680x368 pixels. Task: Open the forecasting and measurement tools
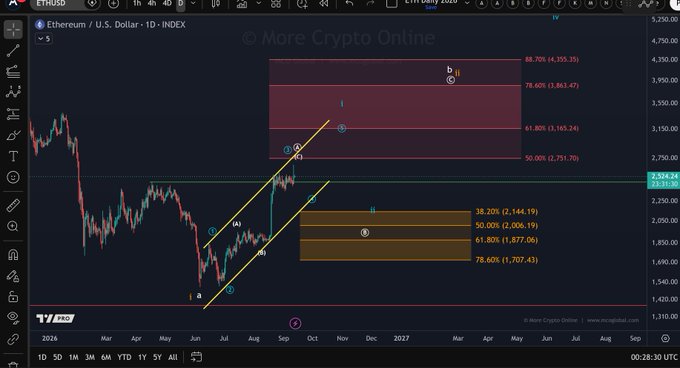click(13, 114)
